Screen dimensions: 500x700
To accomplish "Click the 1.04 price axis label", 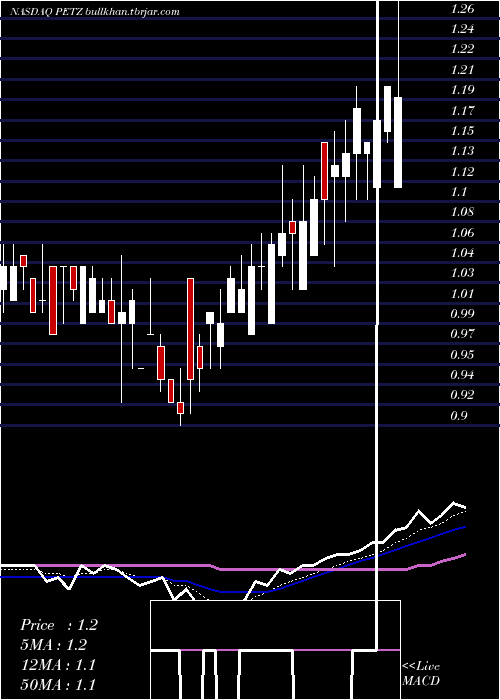I will [462, 253].
